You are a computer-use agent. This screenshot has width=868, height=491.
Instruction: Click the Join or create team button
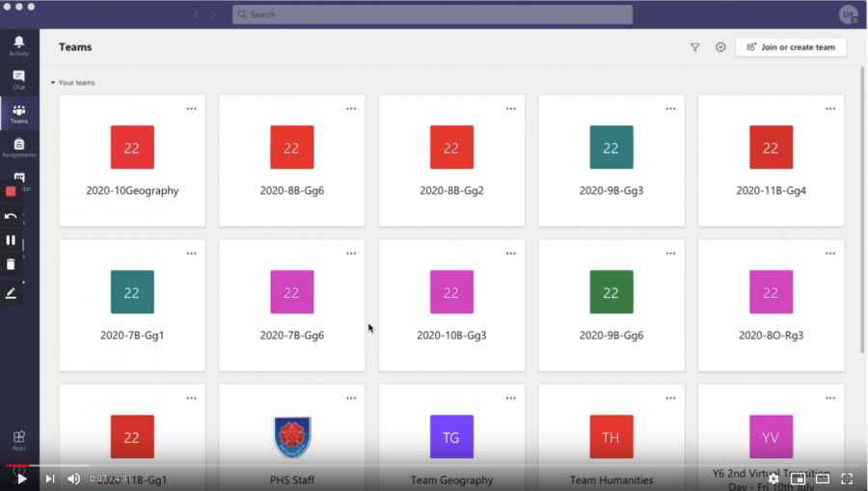click(x=791, y=47)
